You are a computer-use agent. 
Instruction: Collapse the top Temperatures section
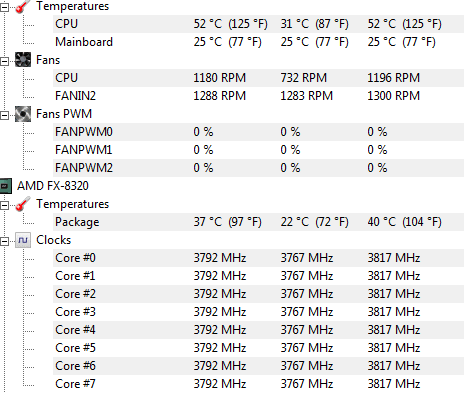point(4,8)
